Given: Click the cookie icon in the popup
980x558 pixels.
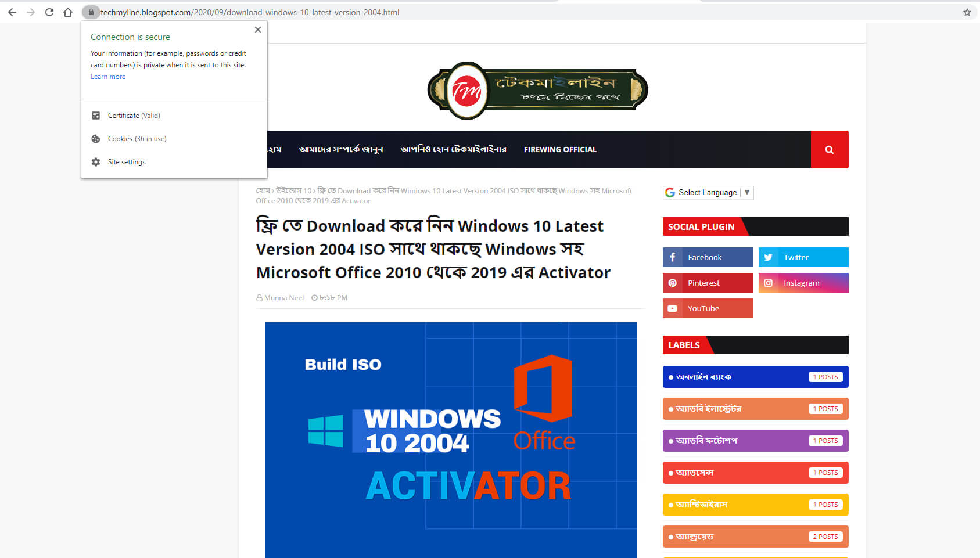Looking at the screenshot, I should tap(96, 139).
